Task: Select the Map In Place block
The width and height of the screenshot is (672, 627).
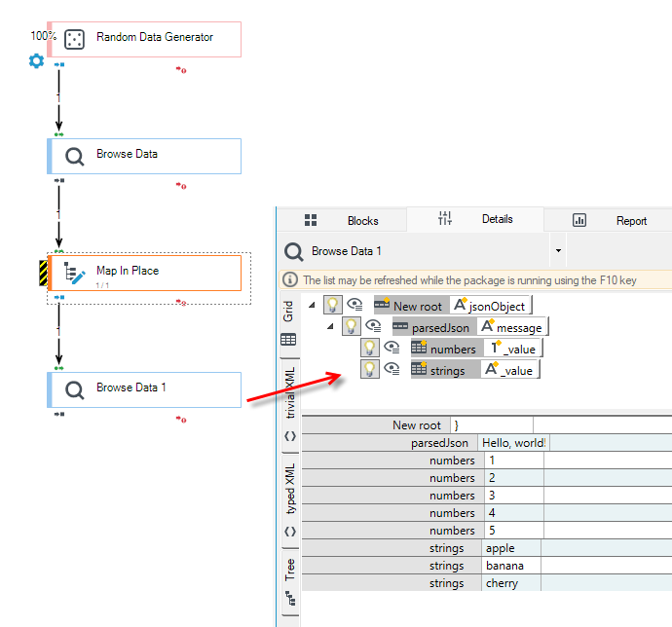Action: click(144, 273)
